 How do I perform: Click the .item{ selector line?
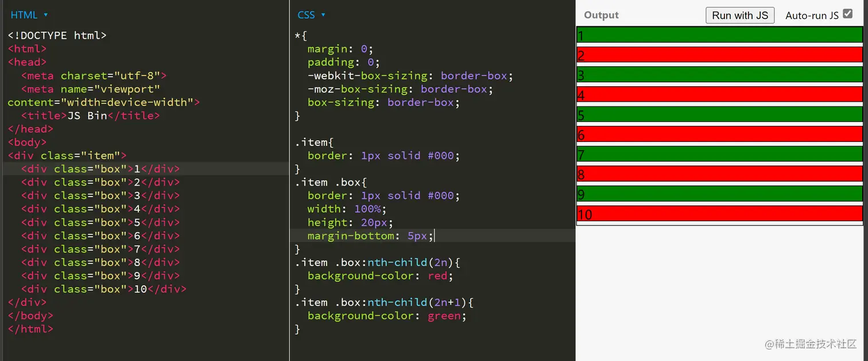click(314, 142)
